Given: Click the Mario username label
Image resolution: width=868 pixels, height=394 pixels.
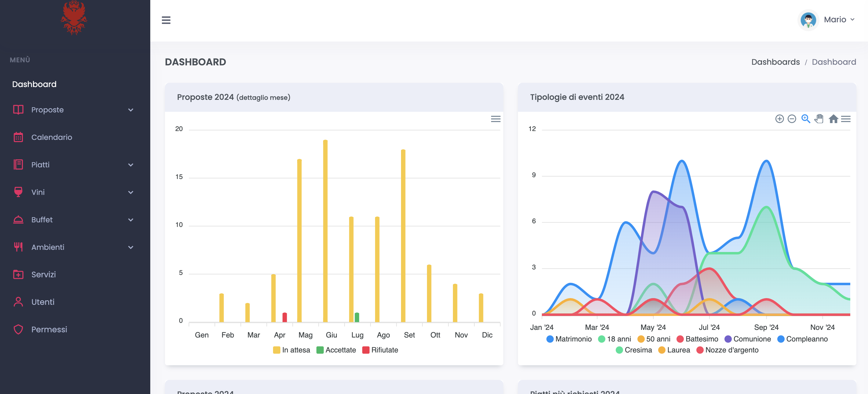Looking at the screenshot, I should tap(835, 20).
